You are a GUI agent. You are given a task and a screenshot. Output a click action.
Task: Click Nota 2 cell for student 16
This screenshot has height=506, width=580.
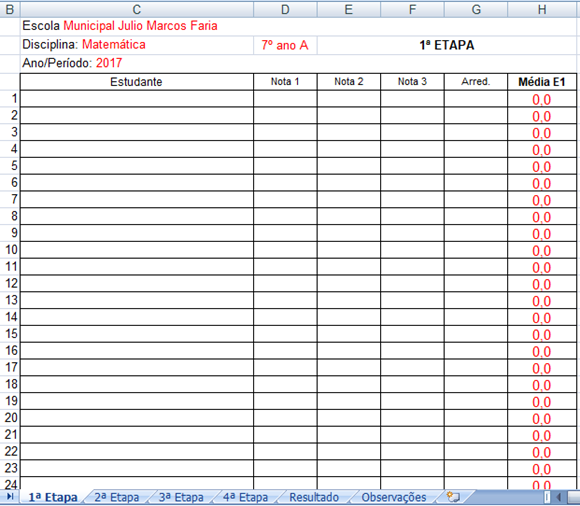click(349, 351)
